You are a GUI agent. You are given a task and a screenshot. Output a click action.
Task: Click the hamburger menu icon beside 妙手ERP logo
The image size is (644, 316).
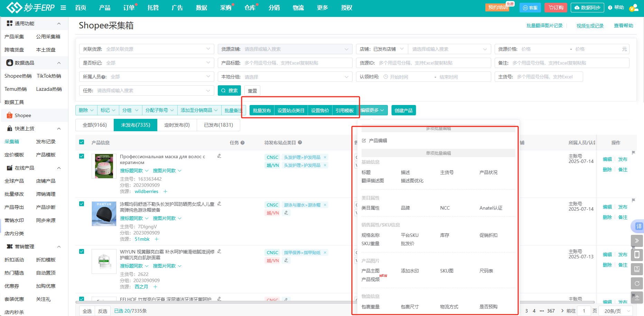point(63,8)
